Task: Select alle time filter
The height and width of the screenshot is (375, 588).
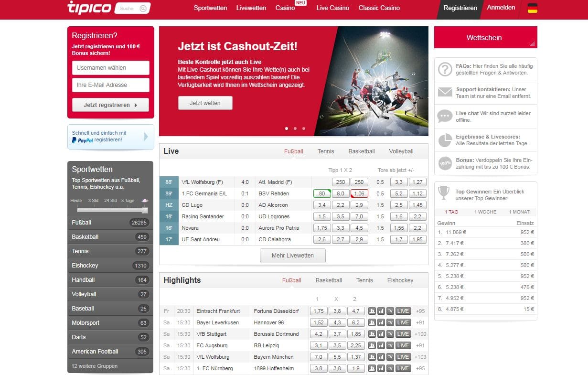Action: point(145,201)
